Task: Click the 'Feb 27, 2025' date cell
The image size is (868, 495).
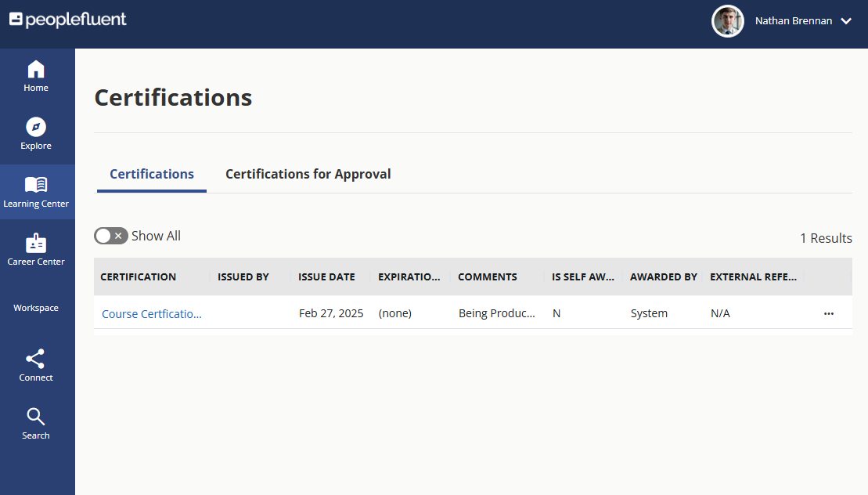Action: click(x=331, y=313)
